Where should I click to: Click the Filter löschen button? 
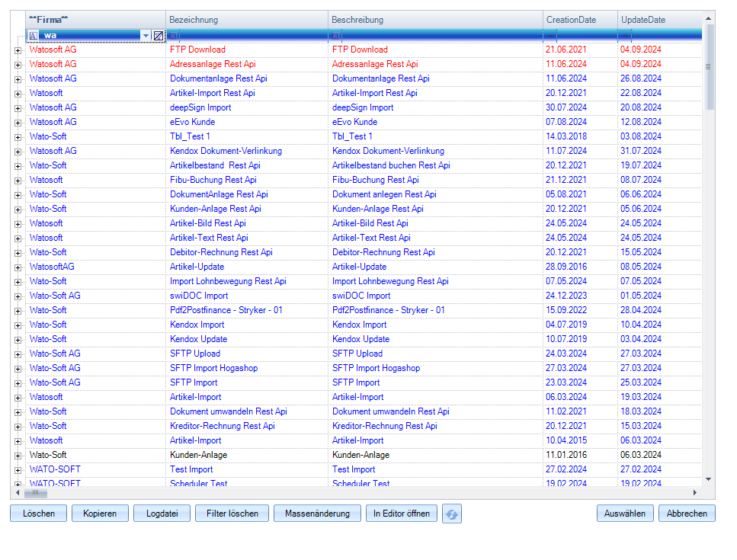[232, 514]
